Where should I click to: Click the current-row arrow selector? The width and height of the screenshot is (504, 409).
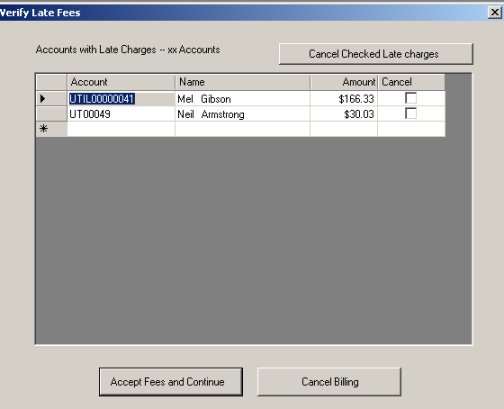pos(51,99)
